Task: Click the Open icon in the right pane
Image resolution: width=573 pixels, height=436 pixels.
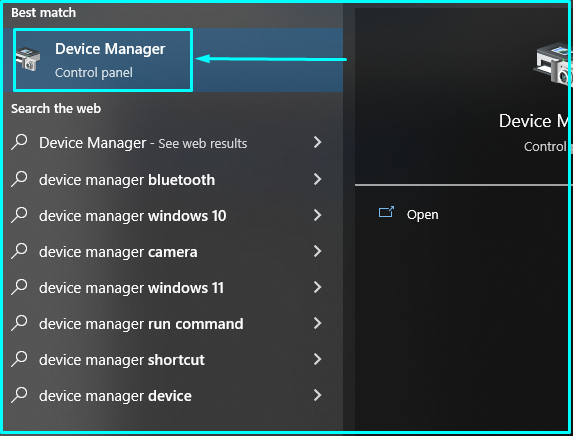Action: click(386, 212)
